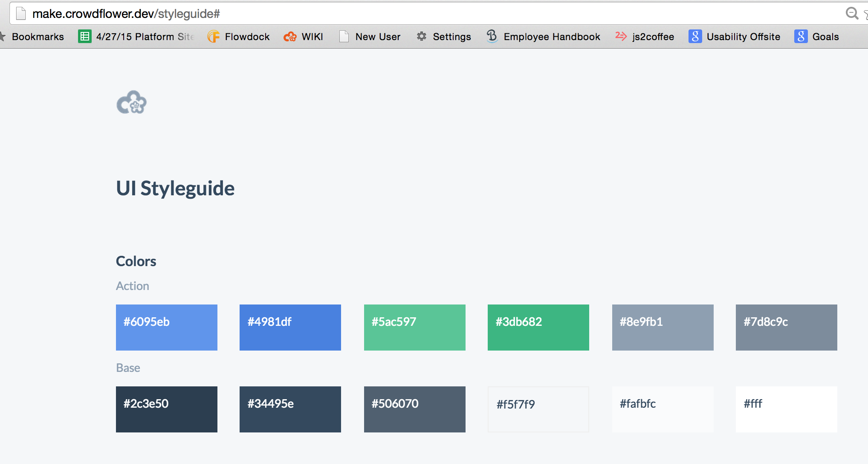This screenshot has height=464, width=868.
Task: Click the Action subheading
Action: click(133, 286)
